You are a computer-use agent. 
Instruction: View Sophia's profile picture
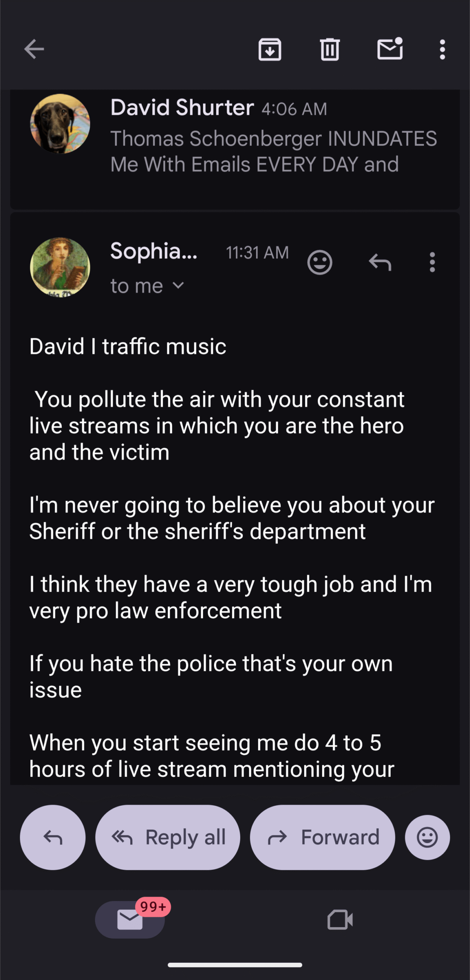pyautogui.click(x=60, y=267)
